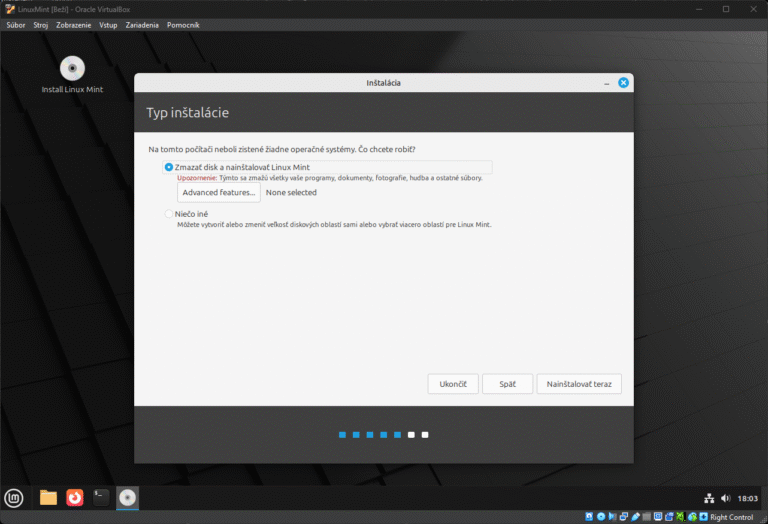The height and width of the screenshot is (524, 768).
Task: Click the Ukončiť button
Action: coord(453,384)
